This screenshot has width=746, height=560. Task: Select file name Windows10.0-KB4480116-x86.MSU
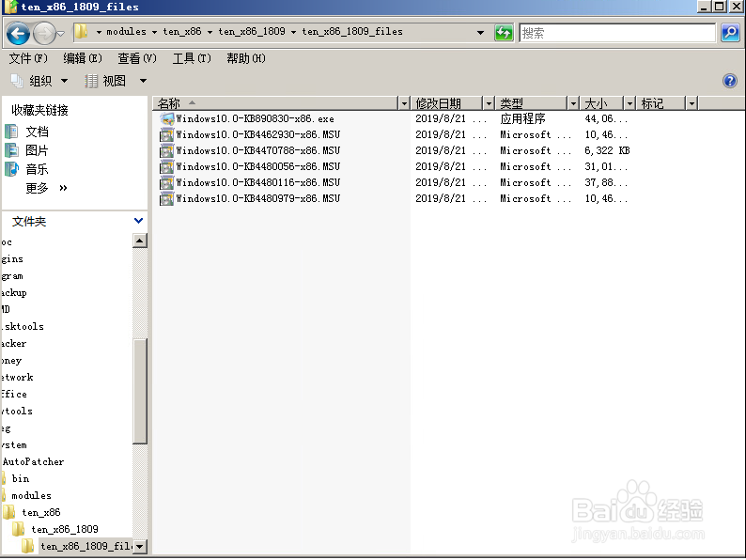point(257,182)
